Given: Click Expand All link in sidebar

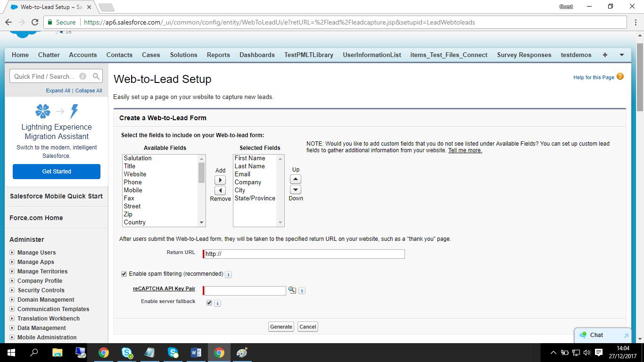Looking at the screenshot, I should [x=58, y=90].
